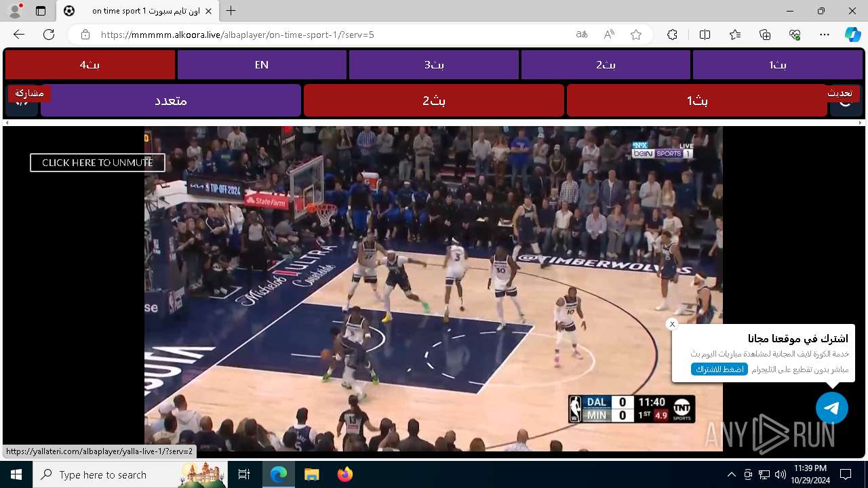Translate this page icon in address bar
Screen dimensions: 868x488
pyautogui.click(x=581, y=35)
